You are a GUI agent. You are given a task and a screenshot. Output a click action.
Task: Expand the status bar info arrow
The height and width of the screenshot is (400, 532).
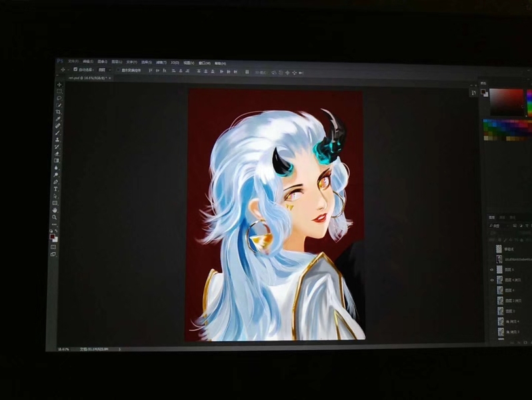[119, 349]
